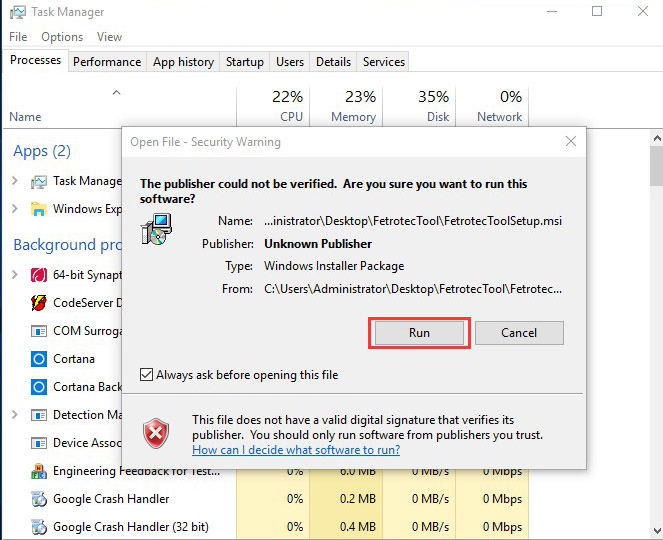Click the 64-bit Synaptics process icon
This screenshot has height=540, width=663.
pyautogui.click(x=39, y=275)
